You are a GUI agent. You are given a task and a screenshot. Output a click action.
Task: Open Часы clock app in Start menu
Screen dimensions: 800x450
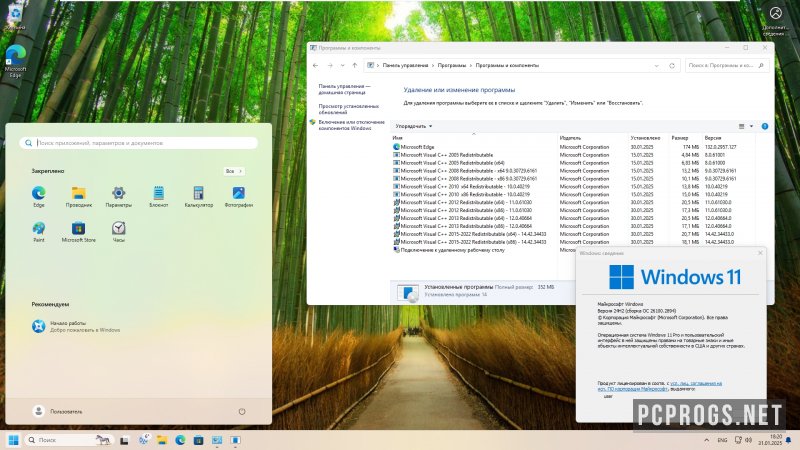[118, 231]
